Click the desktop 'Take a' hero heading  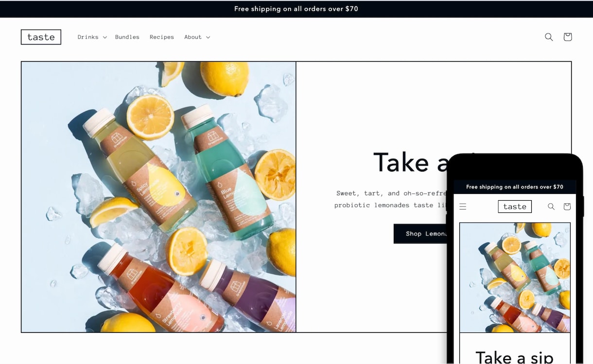[x=410, y=162]
